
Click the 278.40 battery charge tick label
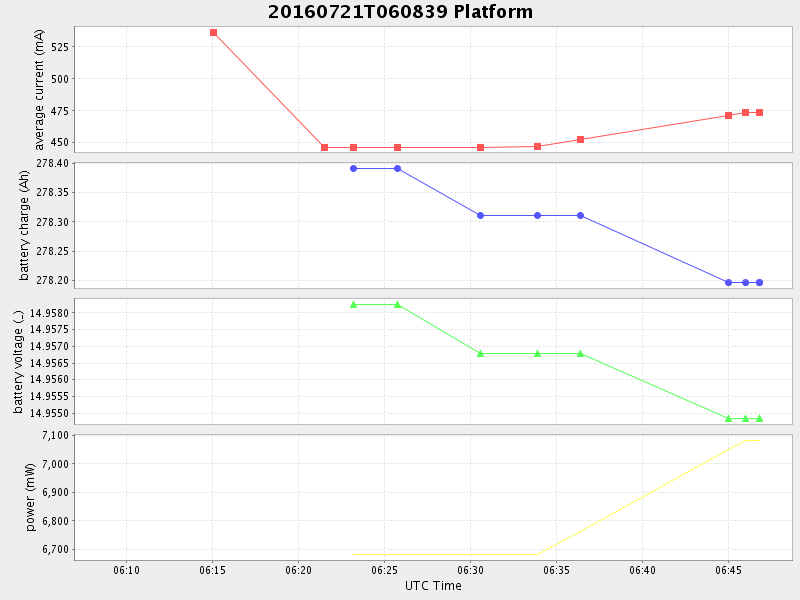pyautogui.click(x=51, y=163)
